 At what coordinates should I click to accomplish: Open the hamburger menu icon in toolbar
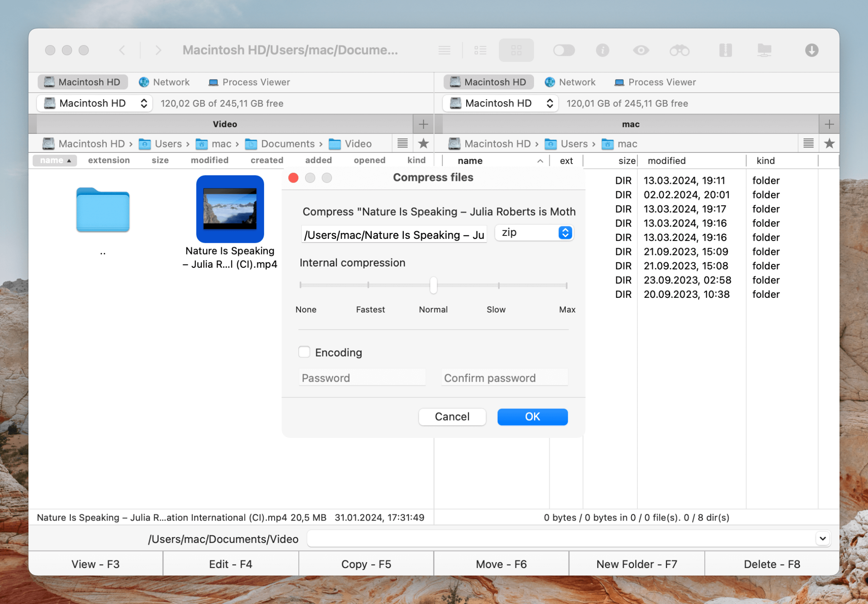point(444,50)
